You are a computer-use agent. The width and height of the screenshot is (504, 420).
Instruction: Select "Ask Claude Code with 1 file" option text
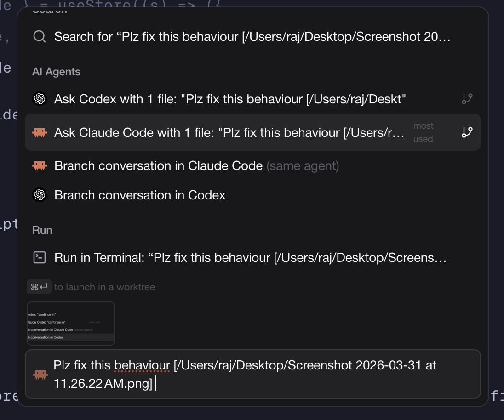click(x=229, y=133)
